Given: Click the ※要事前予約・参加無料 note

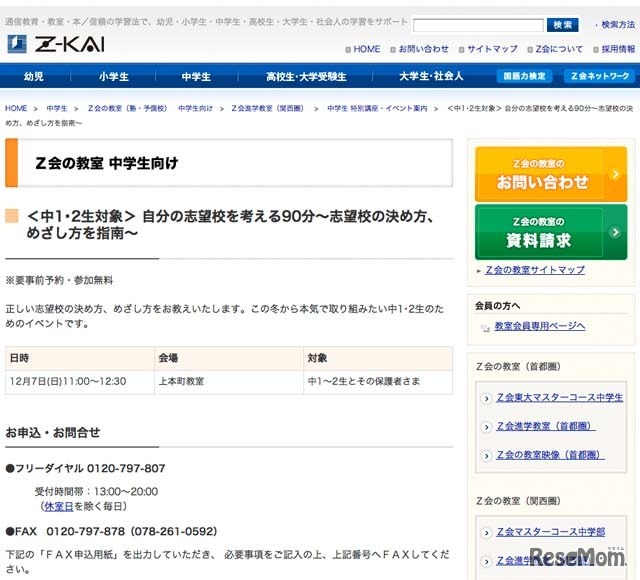Looking at the screenshot, I should point(59,280).
